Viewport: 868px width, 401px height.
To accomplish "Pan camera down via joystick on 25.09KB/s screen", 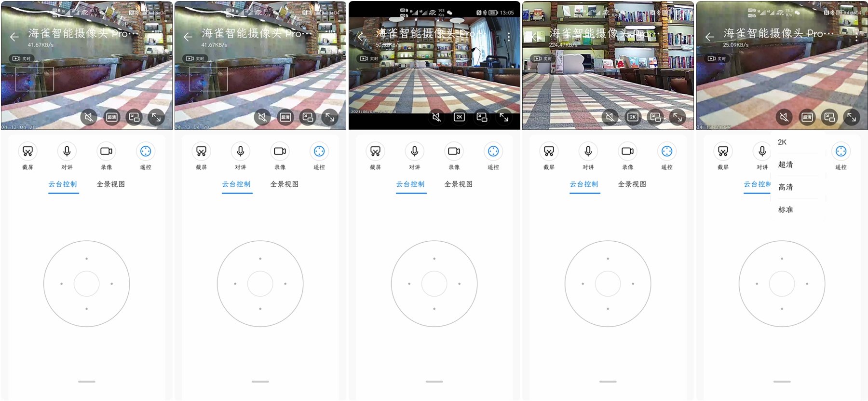I will (782, 309).
